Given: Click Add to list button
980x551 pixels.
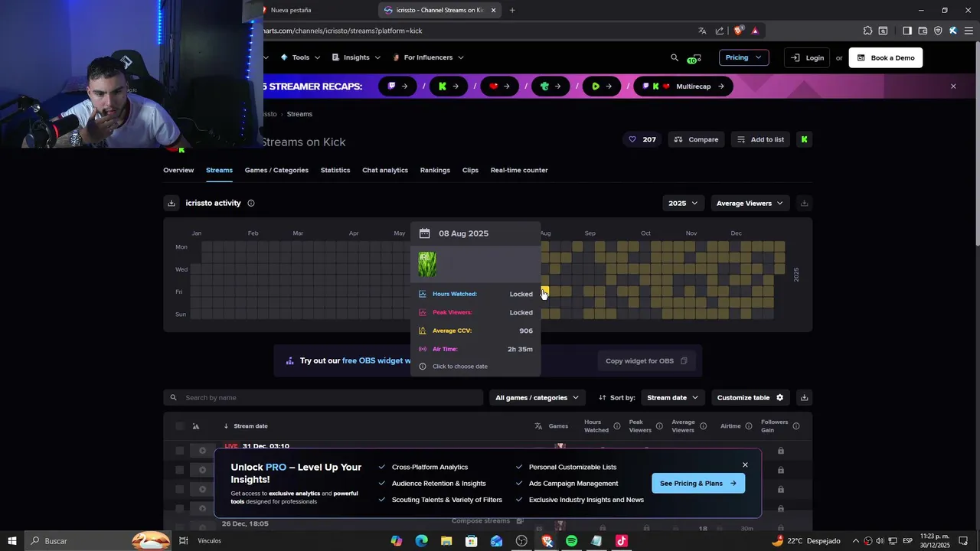Looking at the screenshot, I should [760, 139].
